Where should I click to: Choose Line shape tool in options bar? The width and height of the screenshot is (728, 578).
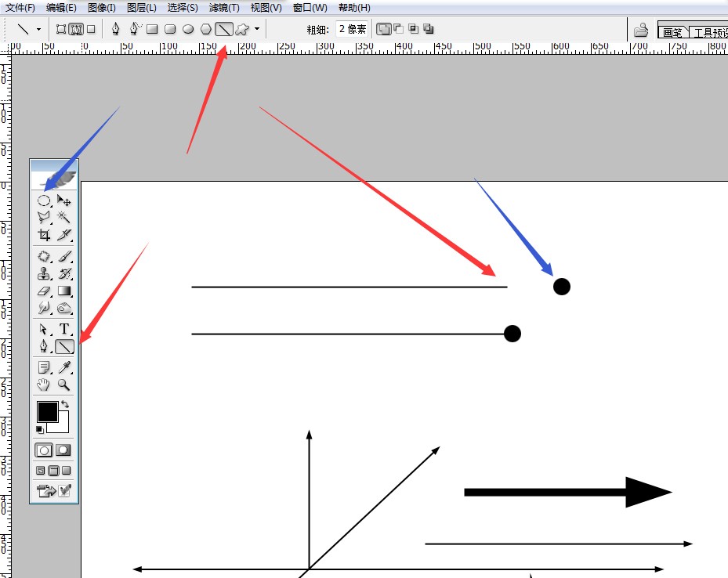click(x=224, y=29)
